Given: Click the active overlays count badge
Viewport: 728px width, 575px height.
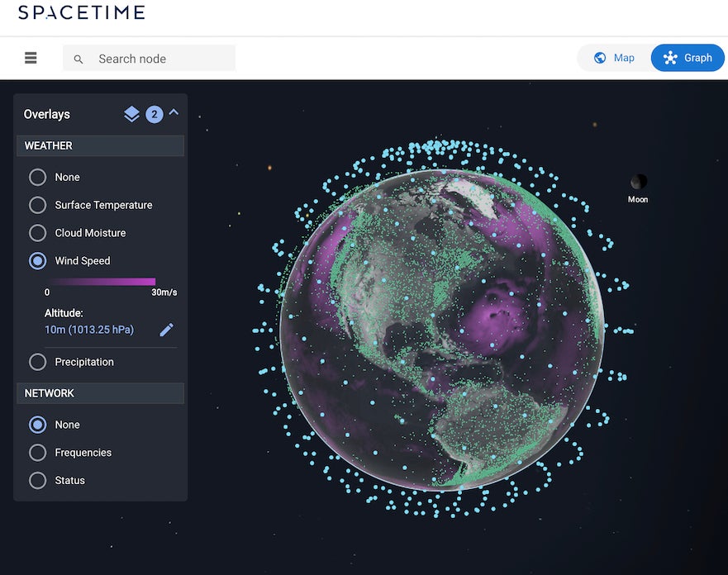Looking at the screenshot, I should click(154, 114).
